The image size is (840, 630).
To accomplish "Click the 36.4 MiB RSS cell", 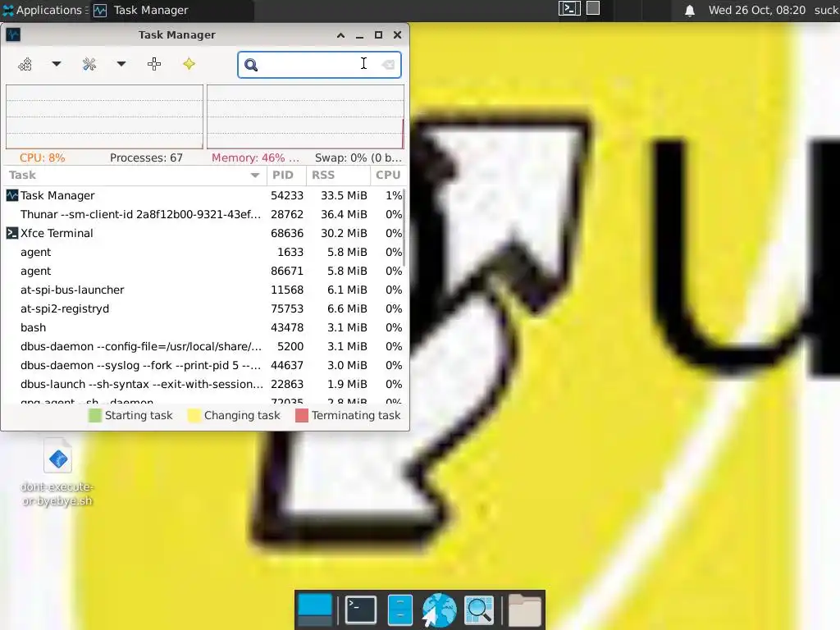I will [x=344, y=214].
